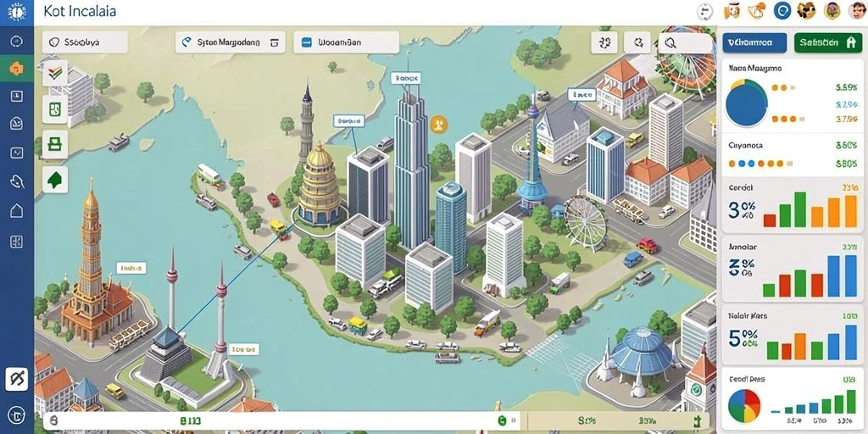Image resolution: width=868 pixels, height=434 pixels.
Task: Select the green tree map tool
Action: (55, 180)
